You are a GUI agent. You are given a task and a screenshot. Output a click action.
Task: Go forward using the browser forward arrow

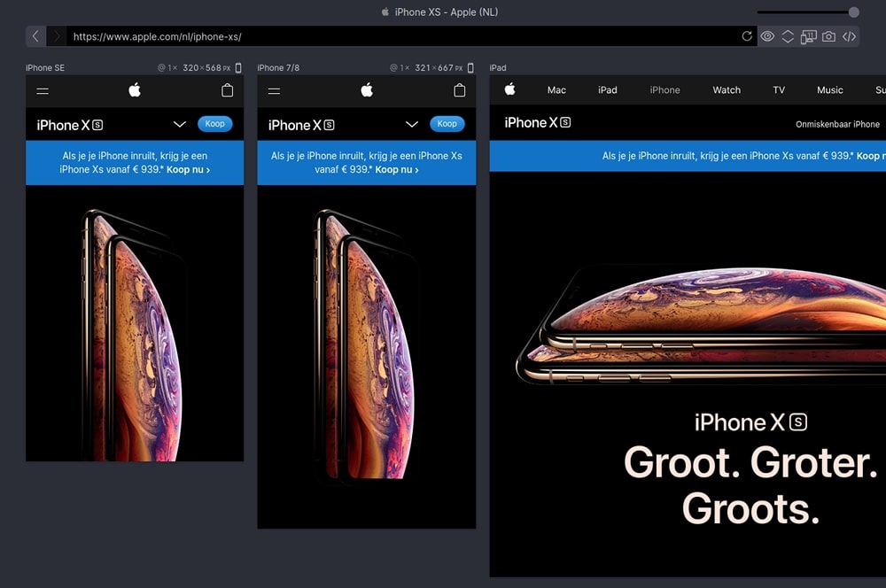click(57, 36)
